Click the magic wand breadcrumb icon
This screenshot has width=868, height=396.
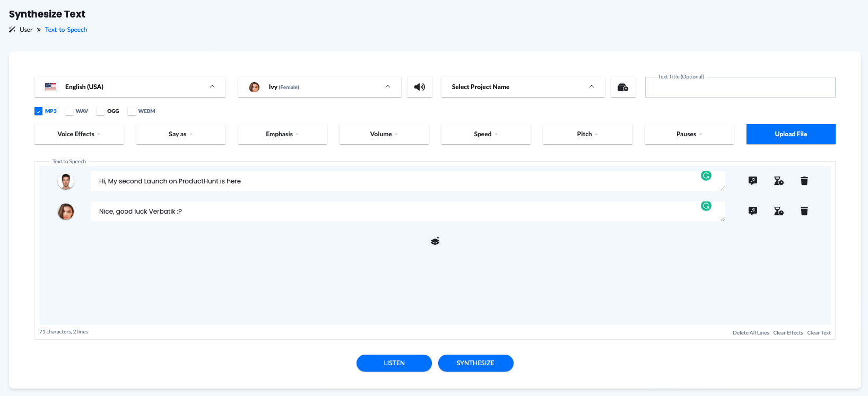12,30
